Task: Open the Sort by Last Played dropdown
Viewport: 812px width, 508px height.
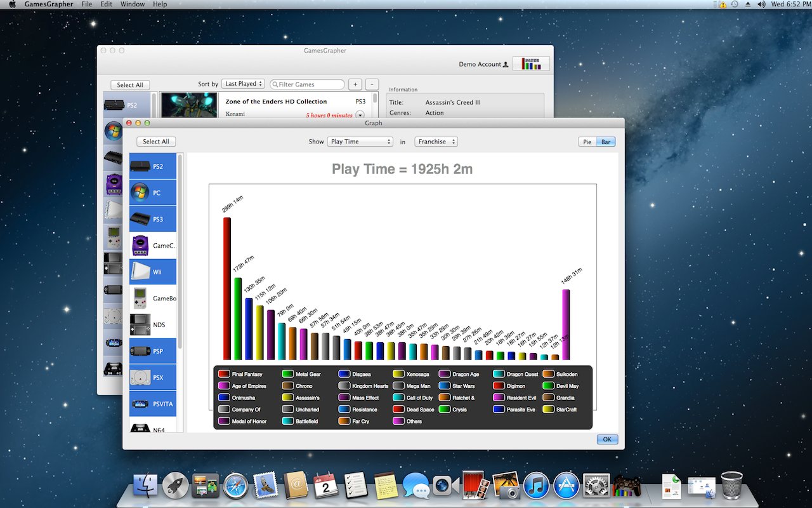Action: pyautogui.click(x=243, y=84)
